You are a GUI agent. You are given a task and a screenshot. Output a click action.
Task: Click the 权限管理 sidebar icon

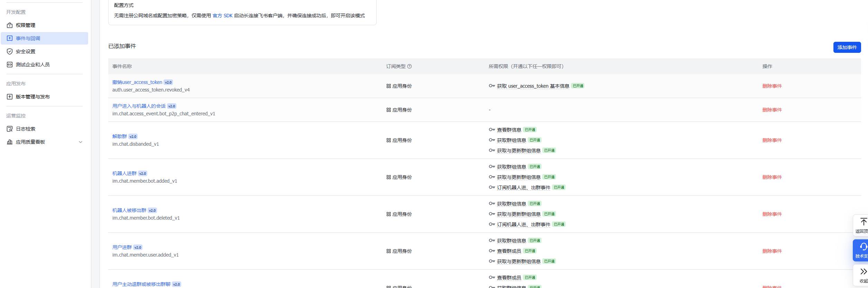coord(10,25)
